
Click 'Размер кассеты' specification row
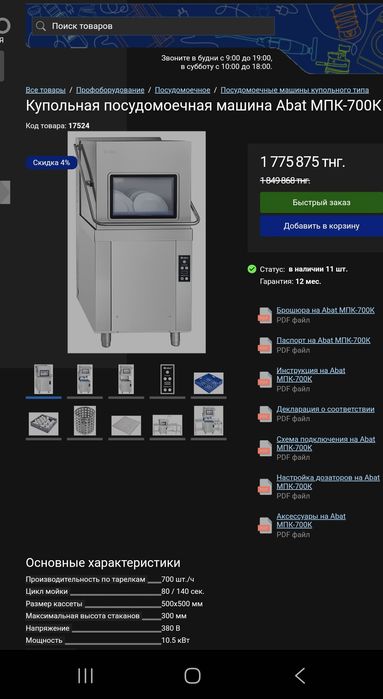(114, 604)
